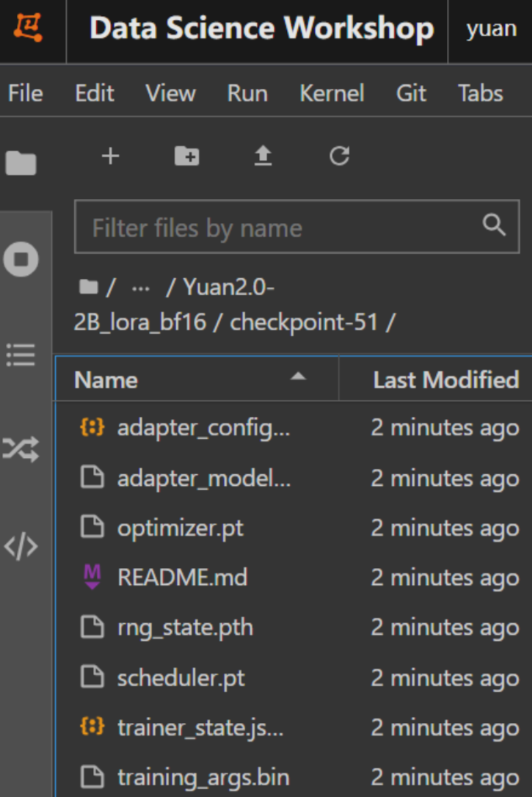This screenshot has height=797, width=532.
Task: Select the README.md file name
Action: 183,578
